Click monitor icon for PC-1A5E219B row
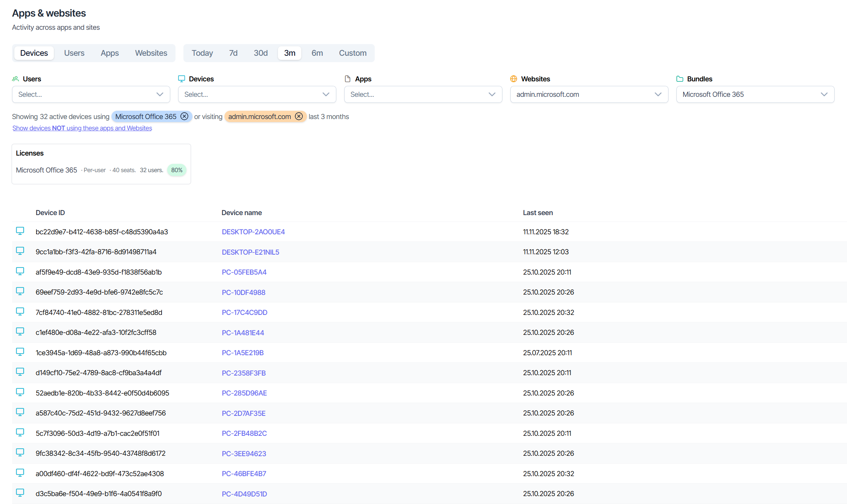Image resolution: width=847 pixels, height=504 pixels. point(20,352)
